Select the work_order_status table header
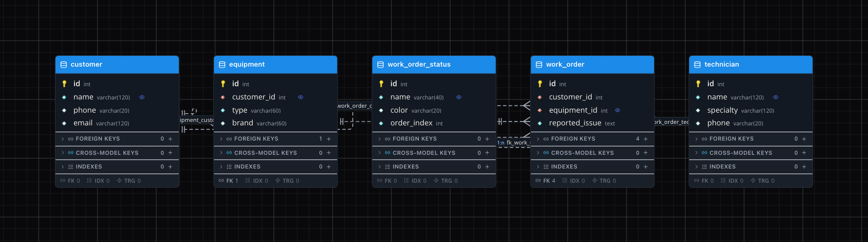This screenshot has height=242, width=868. 434,65
